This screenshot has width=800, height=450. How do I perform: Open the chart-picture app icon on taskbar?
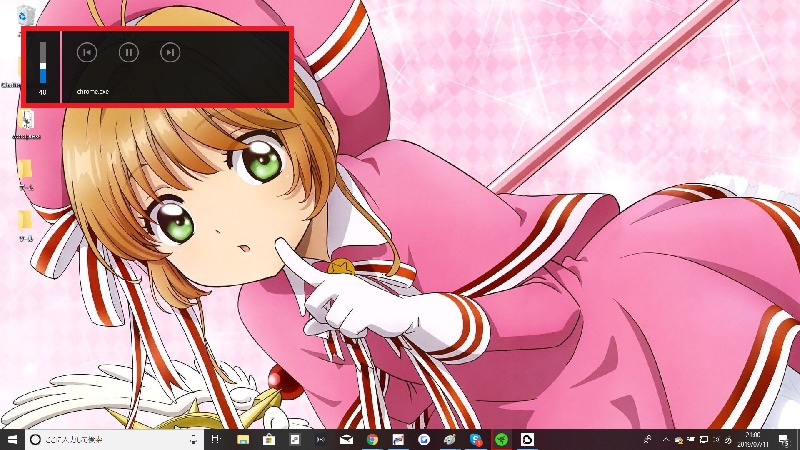tap(398, 439)
